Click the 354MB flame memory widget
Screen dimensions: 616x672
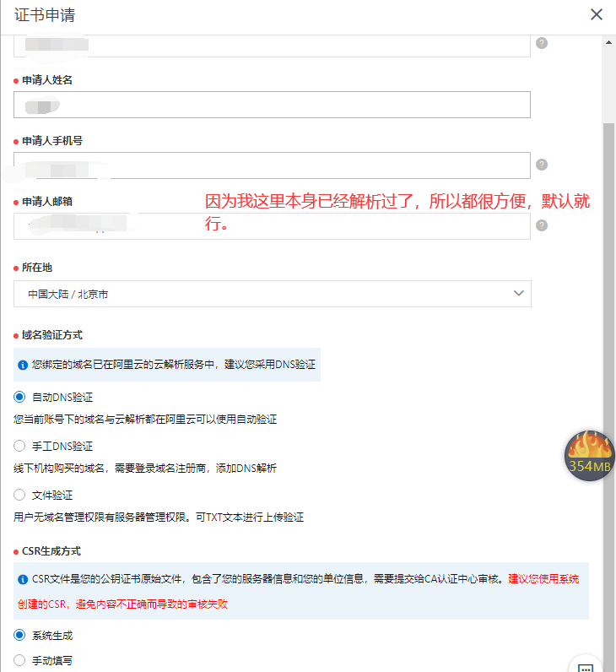tap(590, 456)
